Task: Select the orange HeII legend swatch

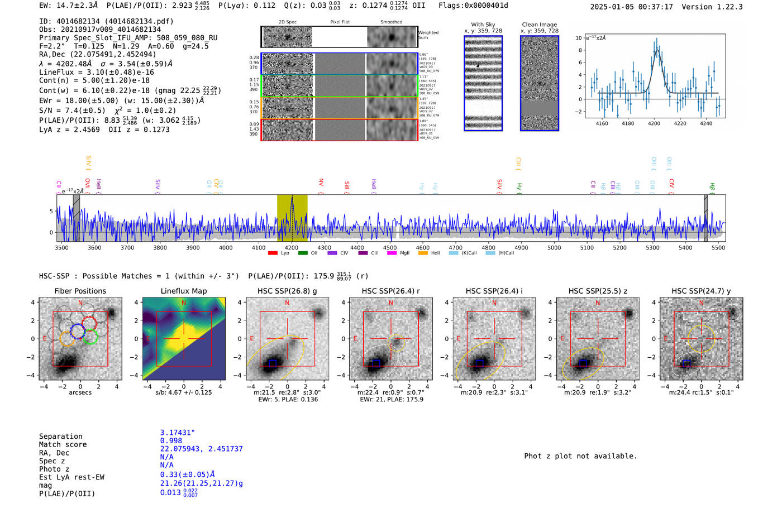Action: point(423,253)
